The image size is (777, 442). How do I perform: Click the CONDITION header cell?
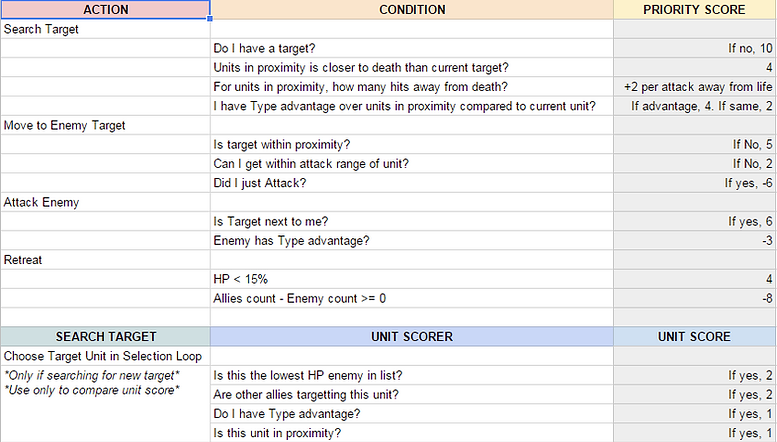(412, 9)
